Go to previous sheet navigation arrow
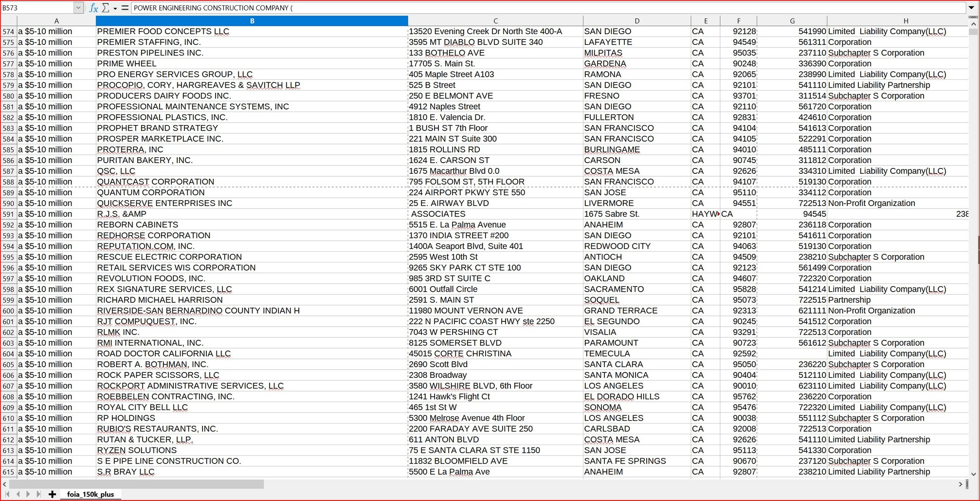The height and width of the screenshot is (501, 980). pos(18,494)
